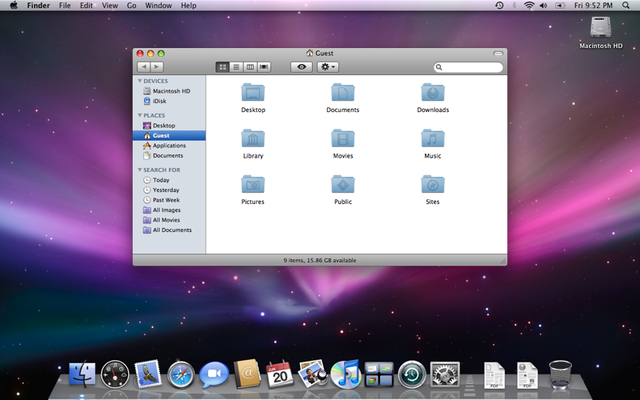
Task: Toggle toolbar with the window's pill button
Action: (x=498, y=53)
